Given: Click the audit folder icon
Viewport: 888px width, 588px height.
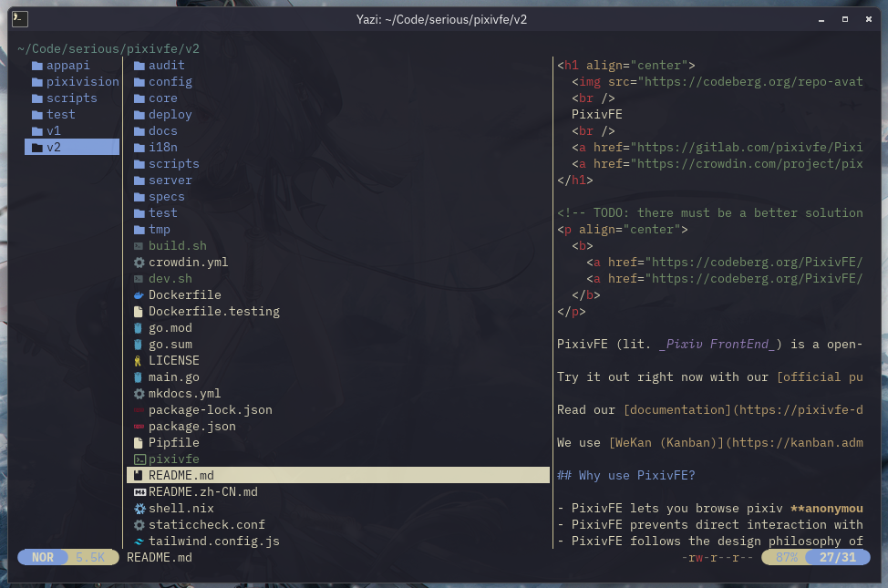Looking at the screenshot, I should [139, 66].
